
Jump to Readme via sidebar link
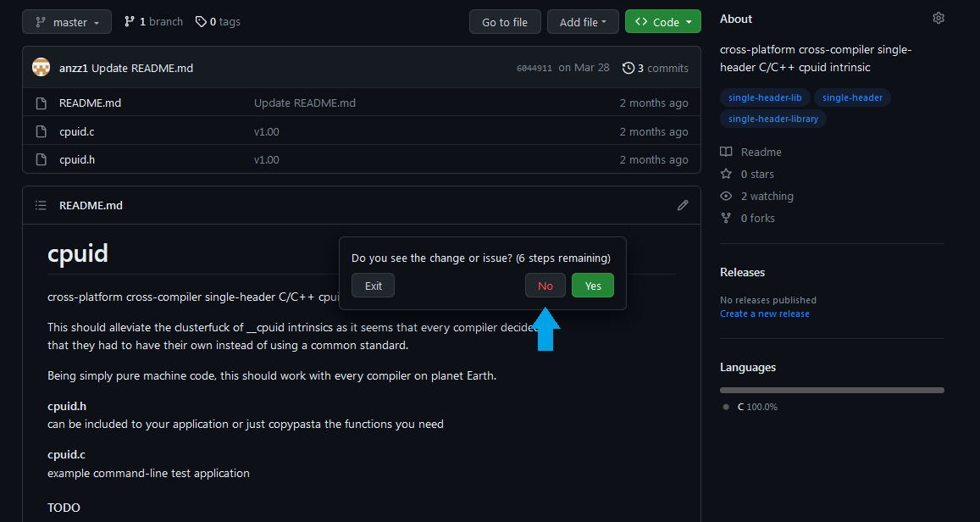(761, 152)
